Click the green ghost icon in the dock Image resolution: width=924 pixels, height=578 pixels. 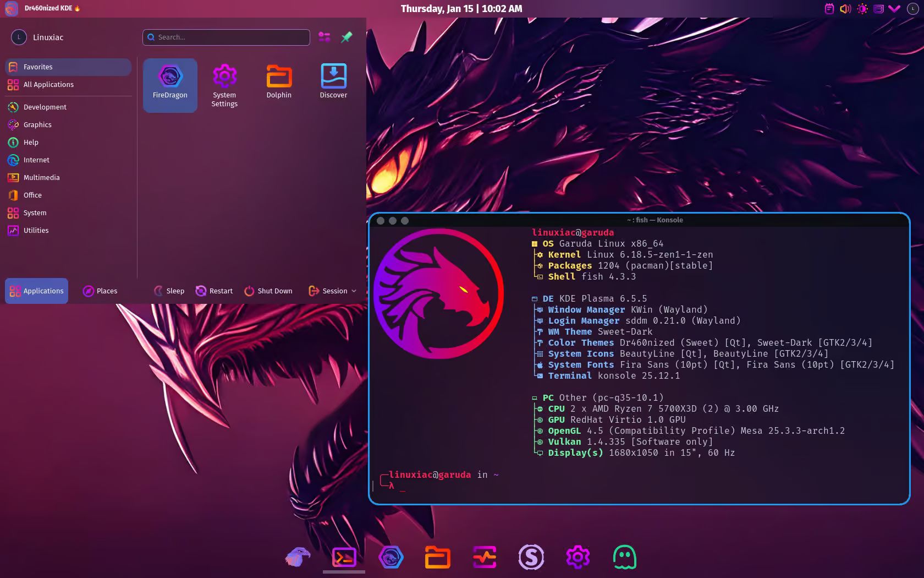click(624, 558)
